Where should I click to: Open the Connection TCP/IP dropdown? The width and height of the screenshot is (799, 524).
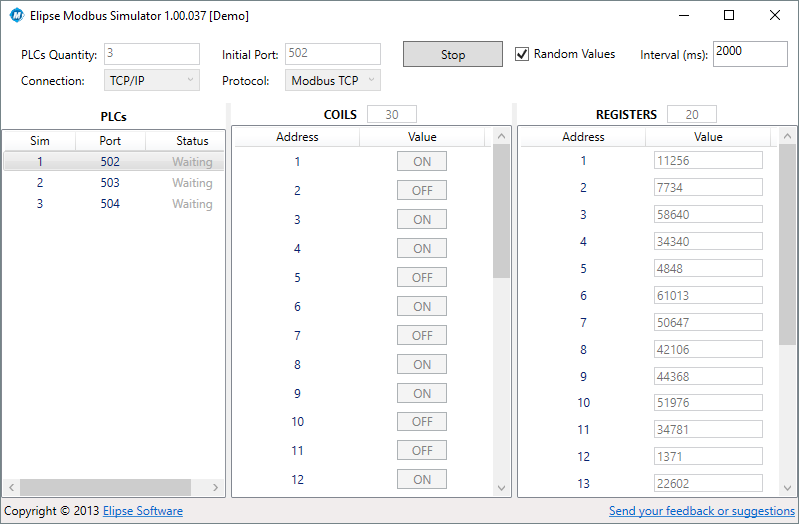pos(151,81)
